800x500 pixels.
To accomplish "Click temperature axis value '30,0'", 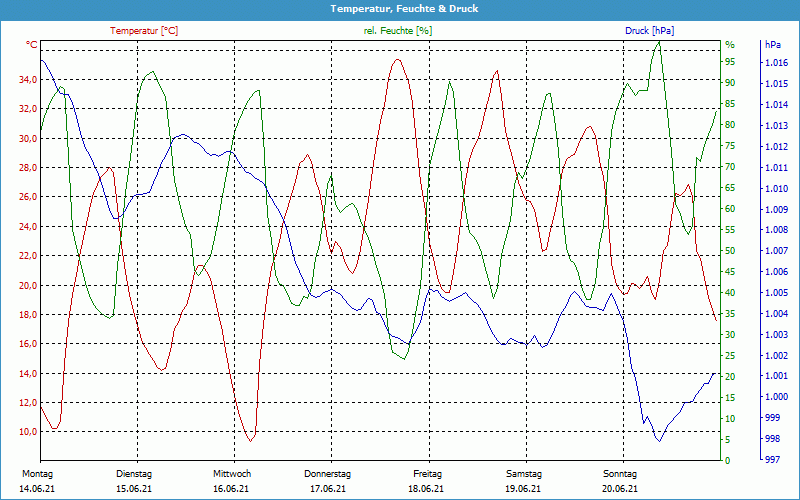I will click(28, 138).
